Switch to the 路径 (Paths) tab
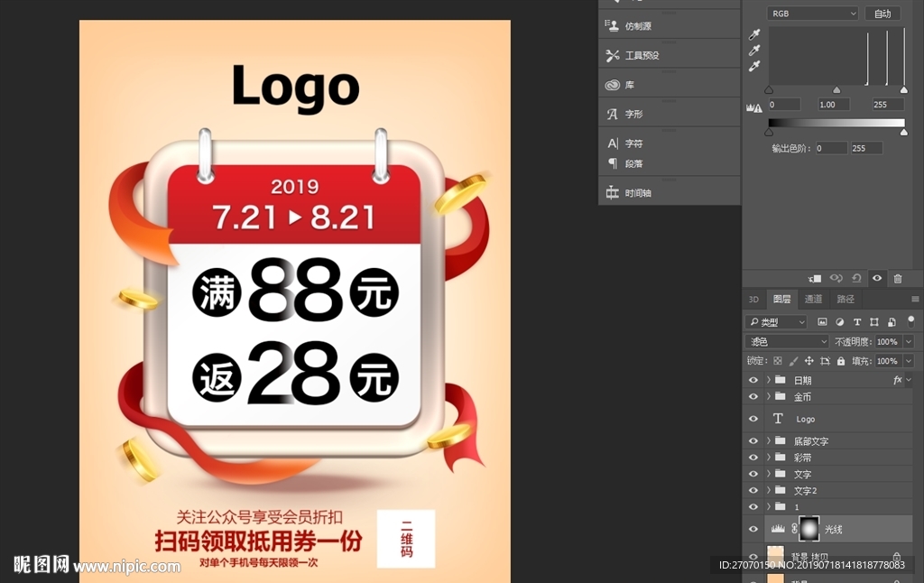Viewport: 924px width, 583px height. (845, 300)
